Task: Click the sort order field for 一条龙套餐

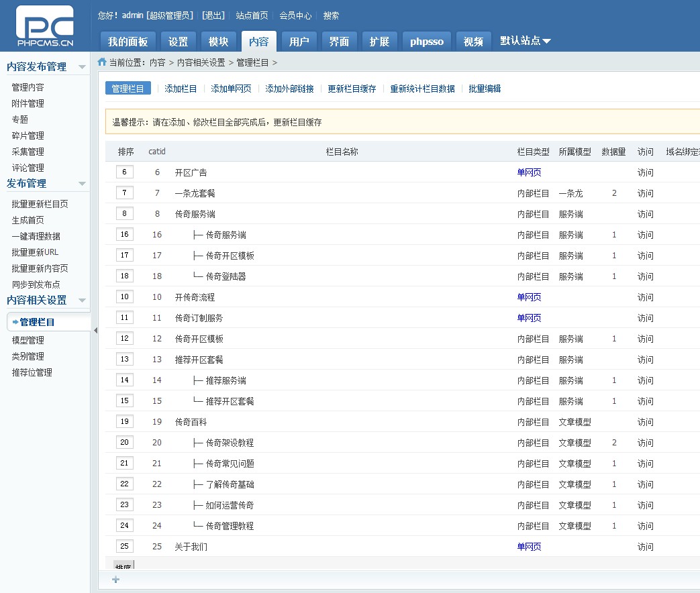Action: point(125,193)
